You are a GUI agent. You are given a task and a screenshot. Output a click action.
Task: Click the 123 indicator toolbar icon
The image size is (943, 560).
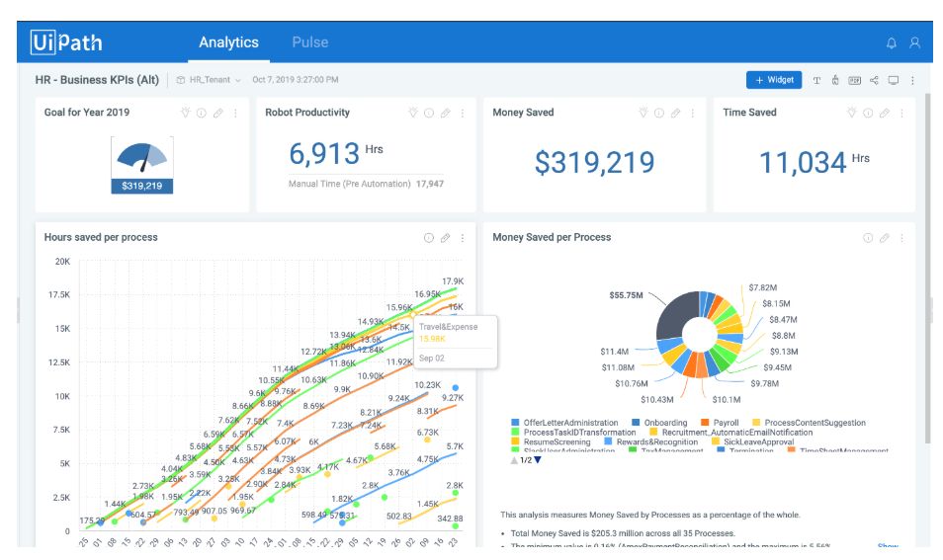click(855, 80)
